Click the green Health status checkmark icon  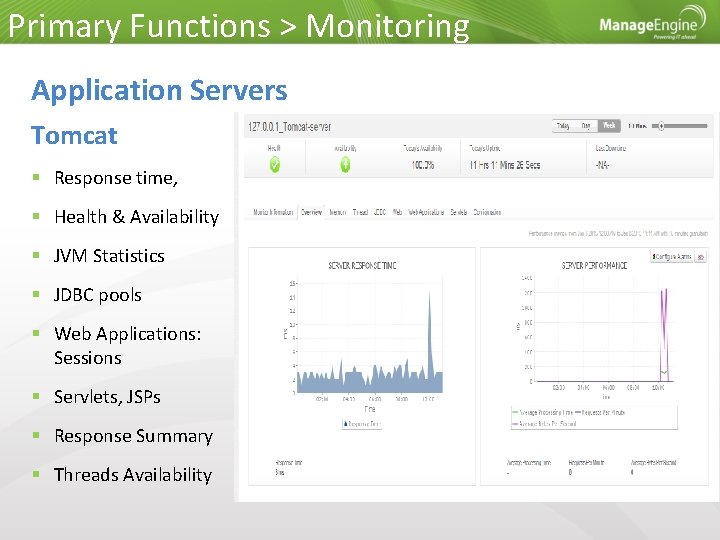[275, 164]
